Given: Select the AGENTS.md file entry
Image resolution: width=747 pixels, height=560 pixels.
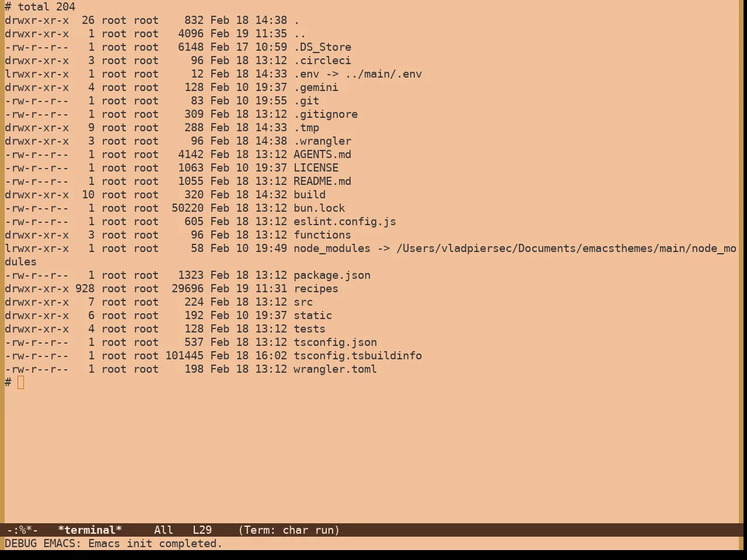Looking at the screenshot, I should (322, 155).
